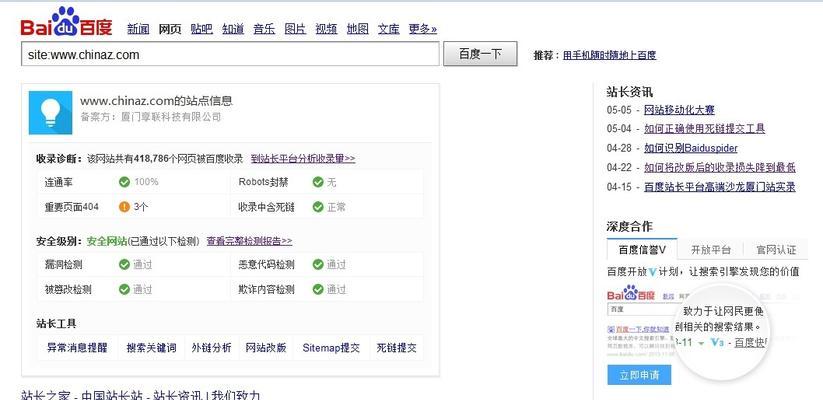This screenshot has height=400, width=823.
Task: Switch to the 官网认证 tab
Action: click(x=776, y=249)
